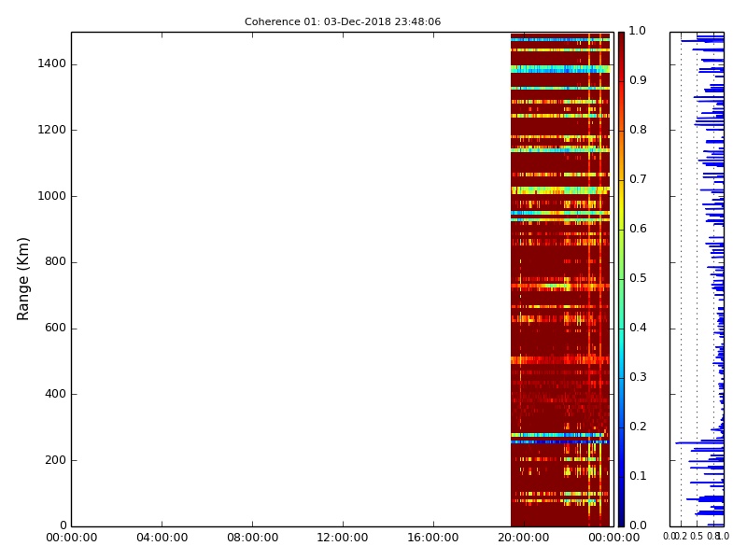This screenshot has height=560, width=747.
Task: Click the yellow-green band at 1000 km range
Action: point(559,190)
